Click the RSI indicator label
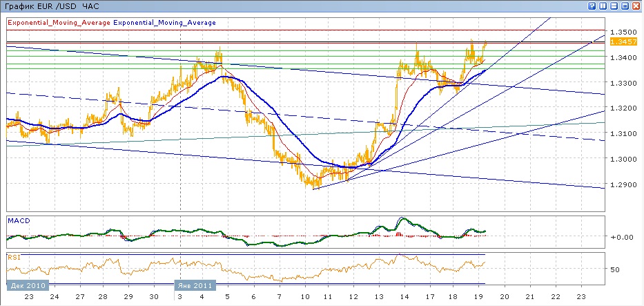Viewport: 644px width, 306px height. tap(13, 258)
